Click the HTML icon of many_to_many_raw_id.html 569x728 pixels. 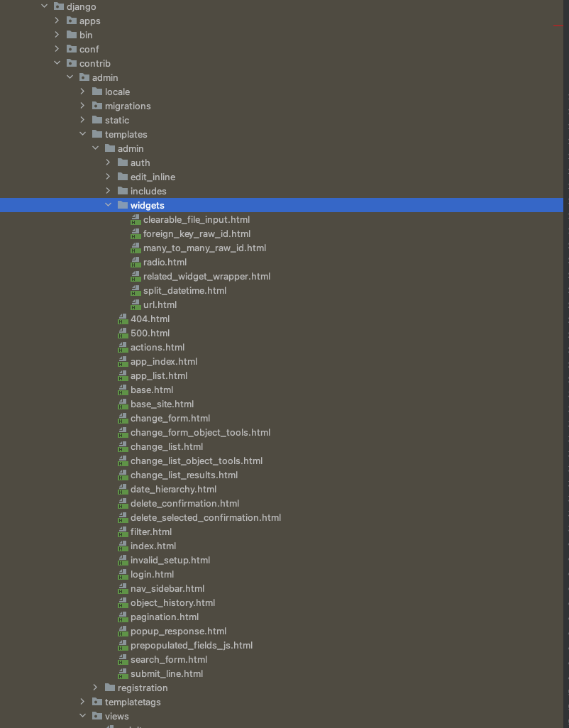[136, 248]
